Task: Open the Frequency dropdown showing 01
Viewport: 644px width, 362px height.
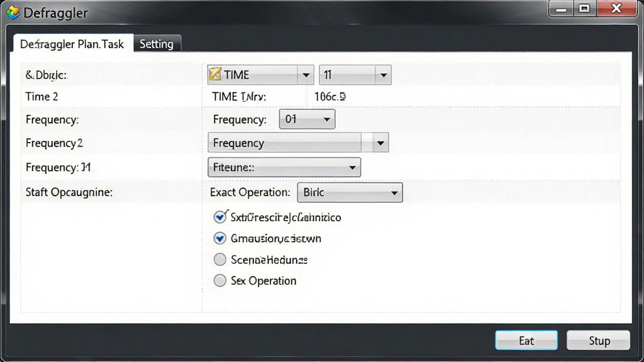Action: (x=307, y=119)
